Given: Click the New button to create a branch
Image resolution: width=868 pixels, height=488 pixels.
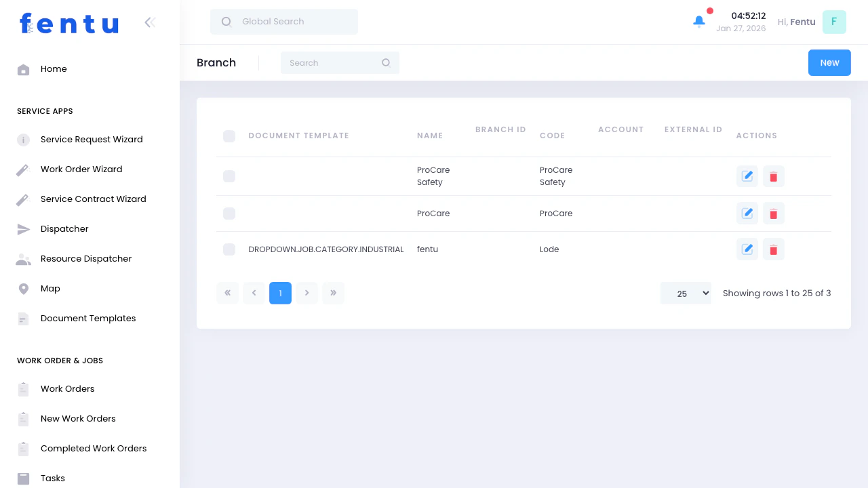Looking at the screenshot, I should (829, 62).
